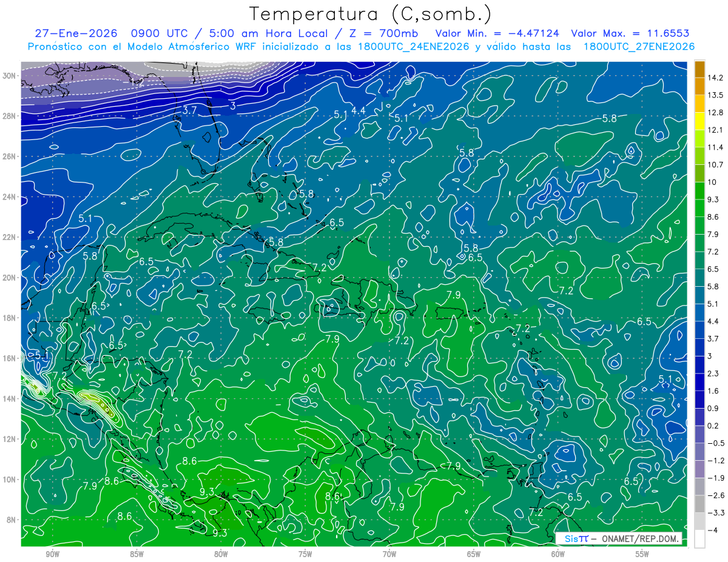Viewport: 728px width, 562px height.
Task: Click the dark blue colorbar swatch between 1.6 and 0.9
Action: 699,400
